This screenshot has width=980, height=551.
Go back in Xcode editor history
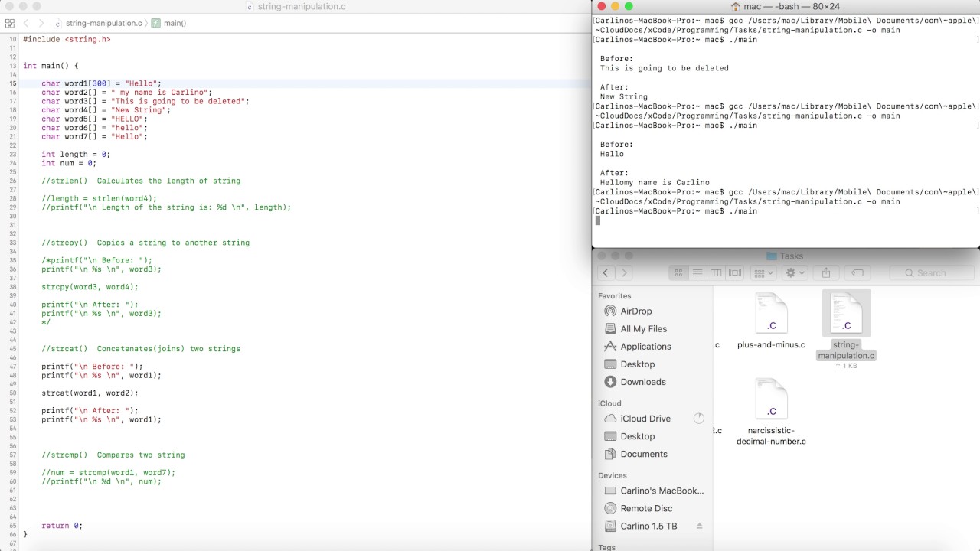[x=26, y=23]
